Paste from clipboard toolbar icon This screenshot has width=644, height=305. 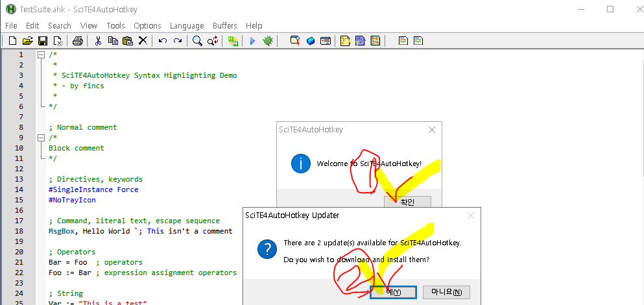tap(128, 41)
